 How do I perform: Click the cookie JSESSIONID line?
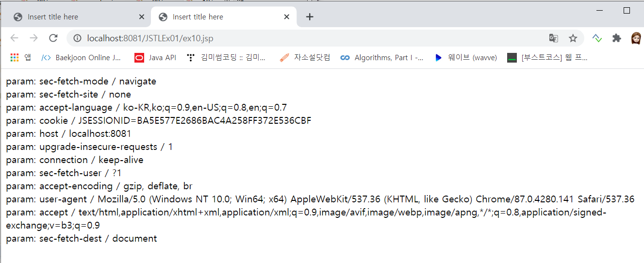pos(159,121)
